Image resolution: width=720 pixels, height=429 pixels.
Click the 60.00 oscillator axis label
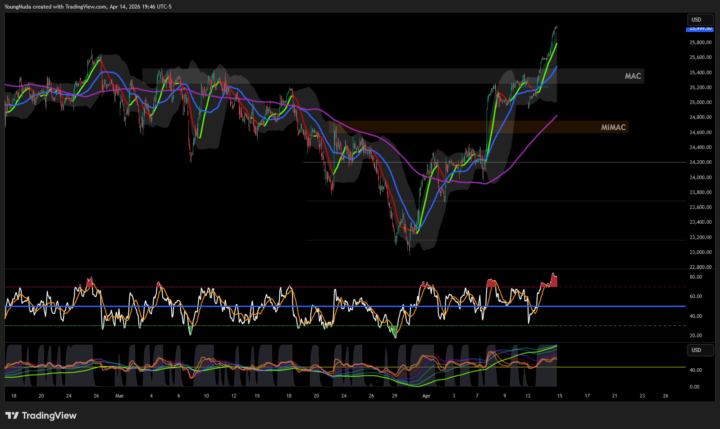(x=696, y=296)
